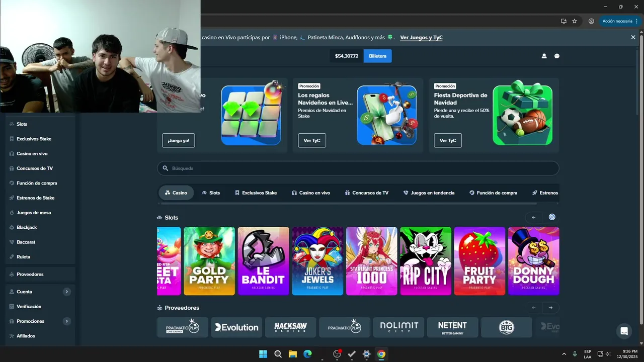
Task: Bookmark page with the star icon
Action: pos(575,21)
